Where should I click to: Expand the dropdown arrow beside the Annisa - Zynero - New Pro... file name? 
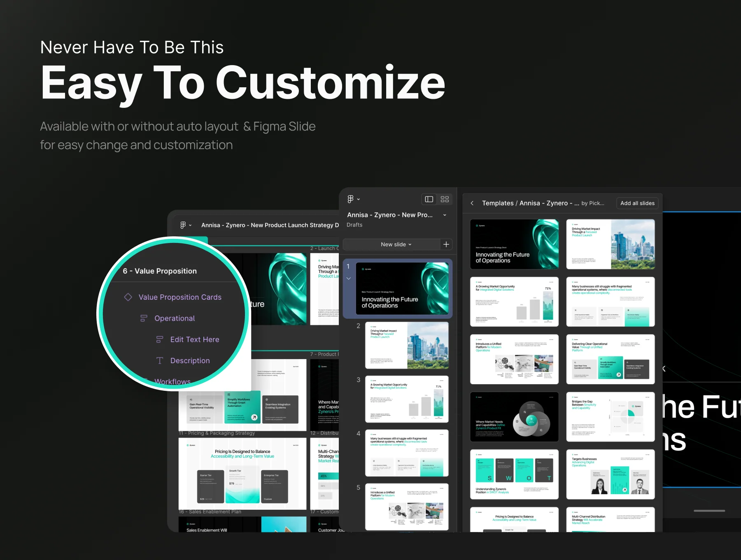tap(445, 215)
